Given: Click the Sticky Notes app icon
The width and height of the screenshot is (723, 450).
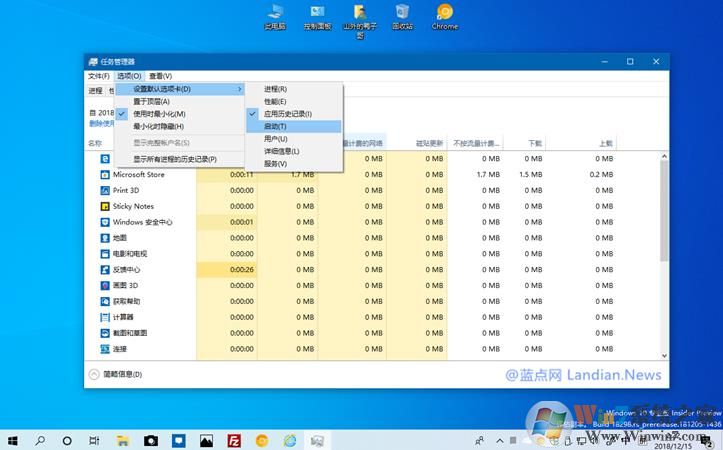Looking at the screenshot, I should pyautogui.click(x=105, y=206).
